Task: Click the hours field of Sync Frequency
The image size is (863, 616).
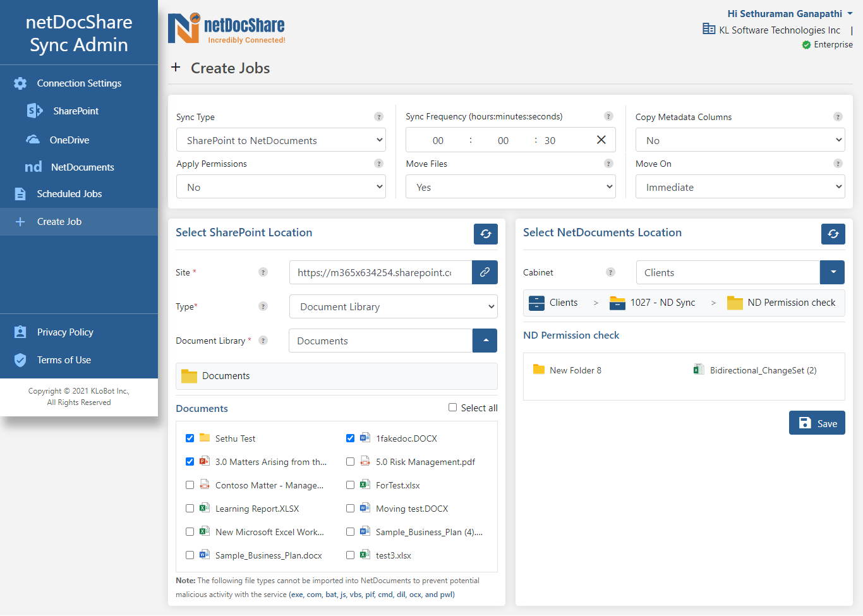Action: [x=438, y=140]
